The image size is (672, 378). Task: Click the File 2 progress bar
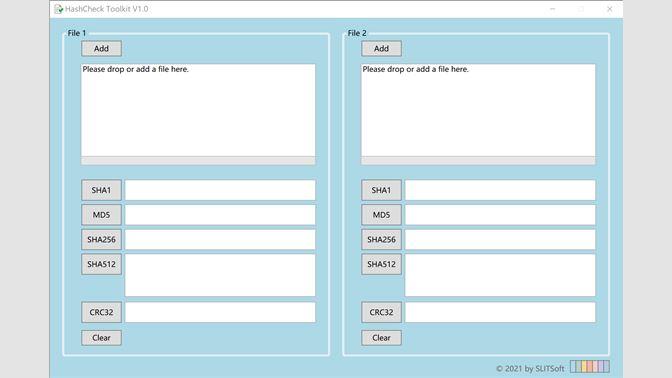point(478,161)
